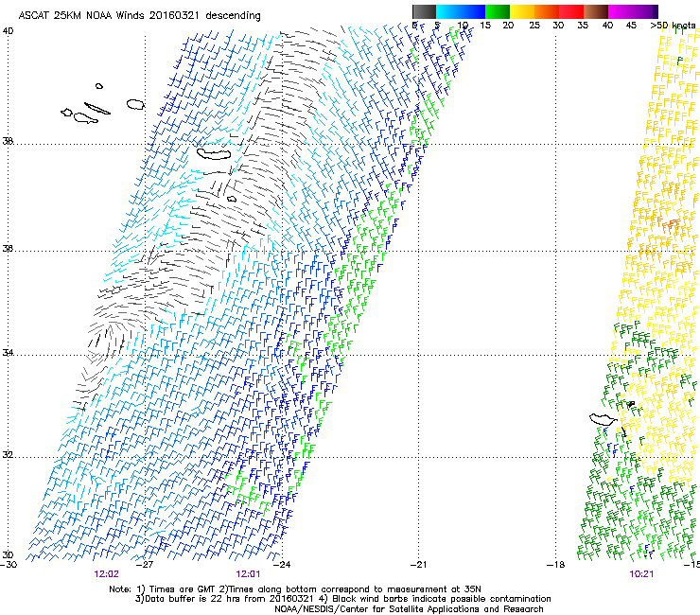Image resolution: width=700 pixels, height=615 pixels.
Task: Click the Madeira island outline near 33N
Action: pos(604,419)
